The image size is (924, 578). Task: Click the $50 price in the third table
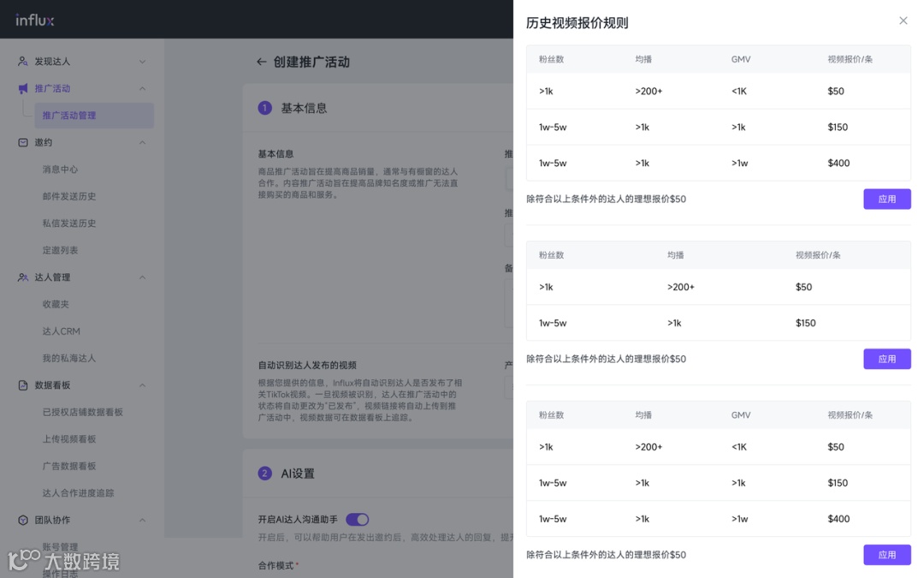[x=836, y=446]
